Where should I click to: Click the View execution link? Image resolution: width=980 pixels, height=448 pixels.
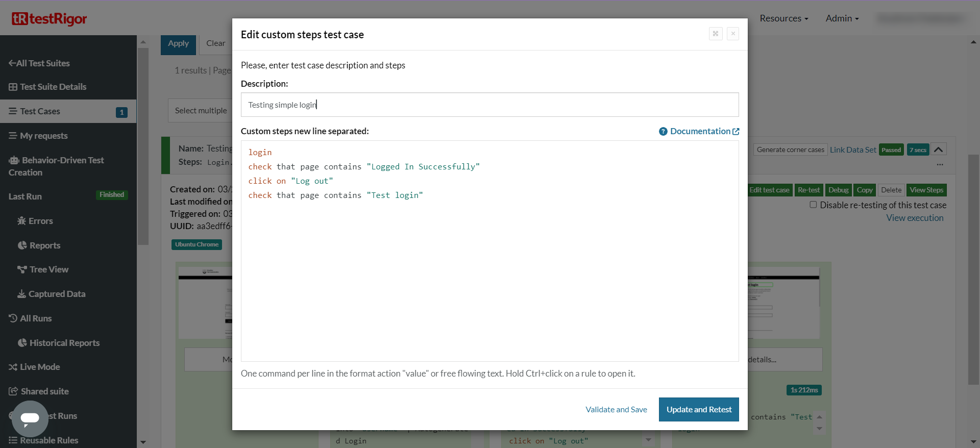coord(915,218)
